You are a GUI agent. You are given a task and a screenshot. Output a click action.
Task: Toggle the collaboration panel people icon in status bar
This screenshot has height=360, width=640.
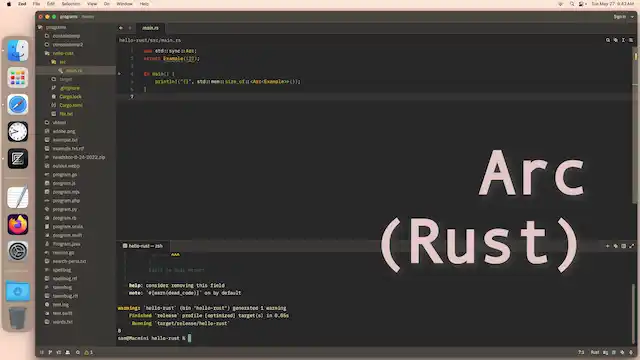[68, 352]
